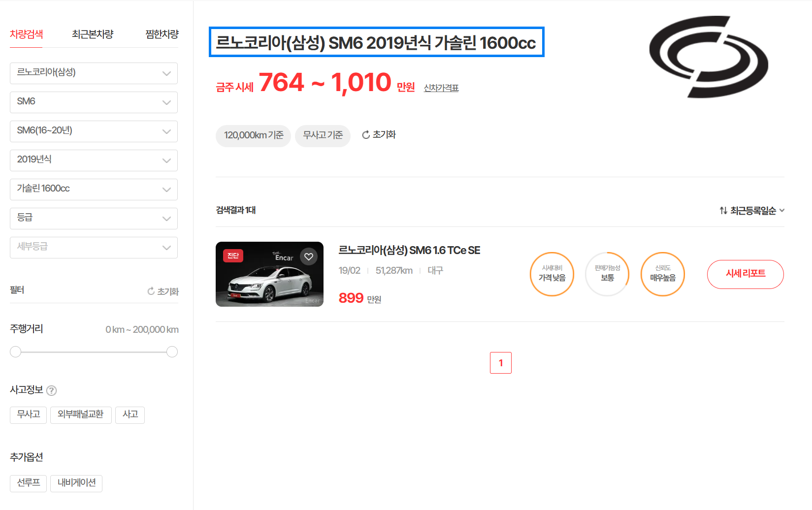Enable the 선루프 option filter
This screenshot has width=812, height=510.
tap(28, 483)
